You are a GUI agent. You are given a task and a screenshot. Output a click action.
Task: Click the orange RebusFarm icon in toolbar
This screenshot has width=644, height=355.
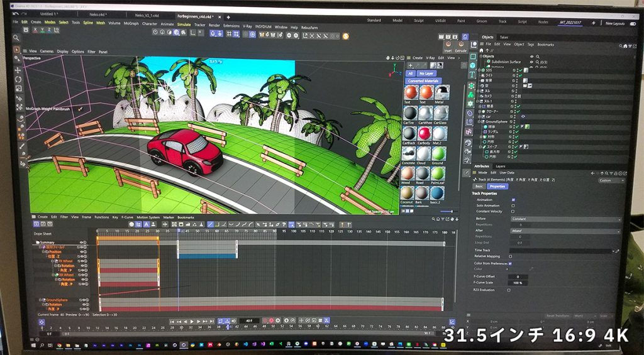[x=345, y=36]
